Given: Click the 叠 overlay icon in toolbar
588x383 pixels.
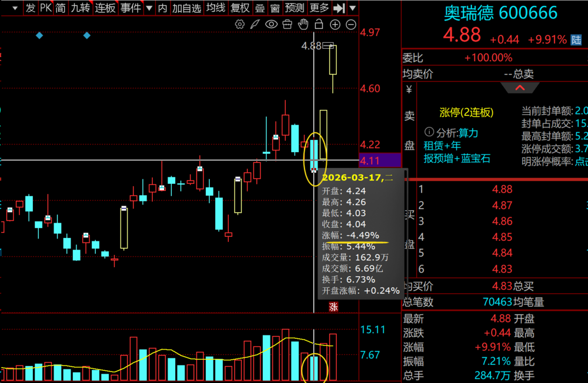Looking at the screenshot, I should (x=259, y=8).
